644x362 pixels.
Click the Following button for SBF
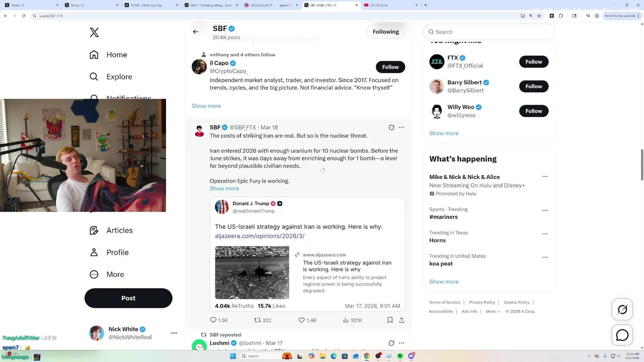click(x=386, y=32)
